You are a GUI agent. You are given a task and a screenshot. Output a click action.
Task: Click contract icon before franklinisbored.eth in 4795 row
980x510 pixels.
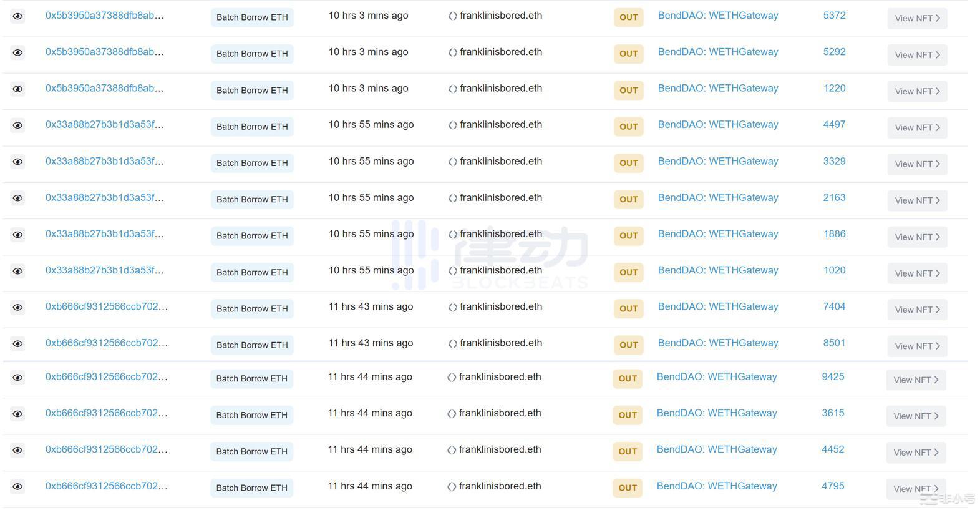tap(452, 487)
